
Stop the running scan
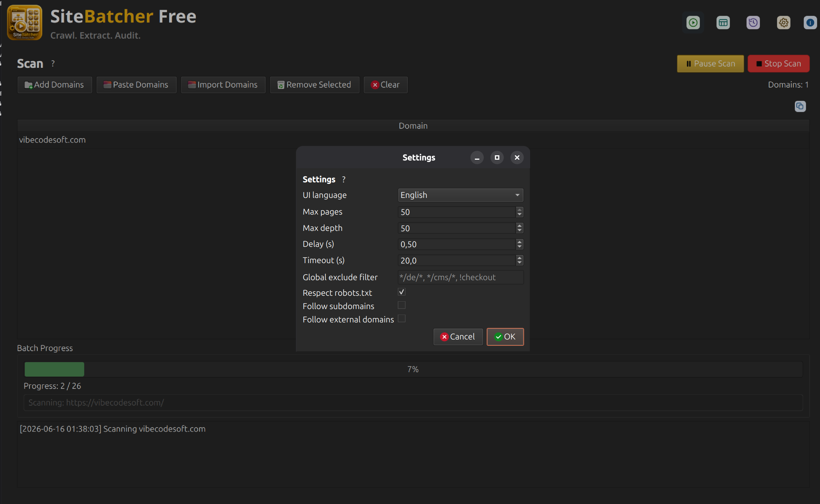click(778, 64)
